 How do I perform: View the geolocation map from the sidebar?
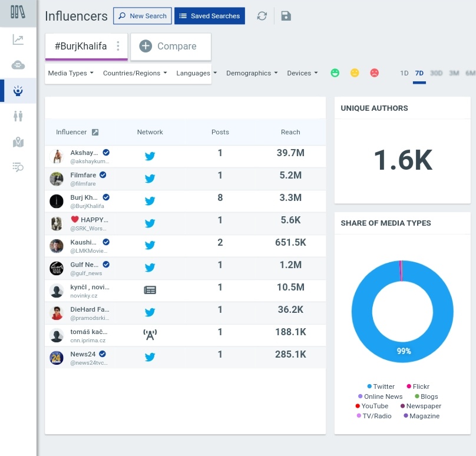click(x=18, y=142)
